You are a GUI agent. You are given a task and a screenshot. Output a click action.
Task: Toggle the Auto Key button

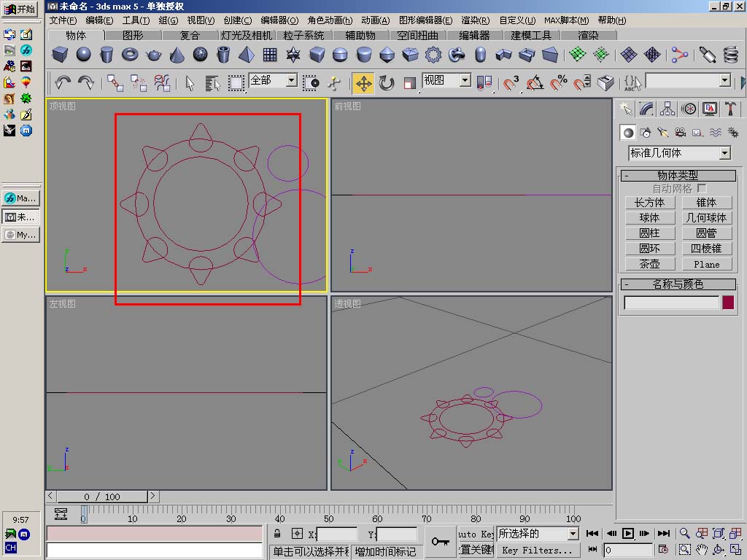476,534
